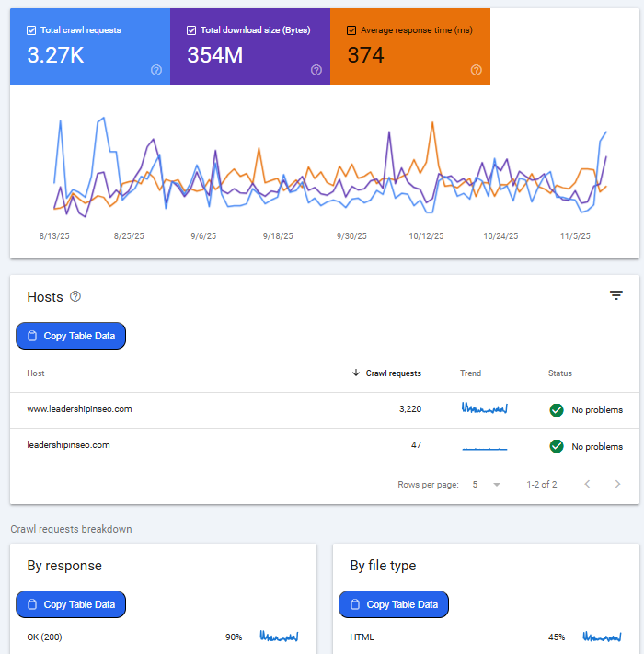Viewport: 644px width, 654px height.
Task: Open www.leadershipinseo.com host row
Action: [x=80, y=409]
